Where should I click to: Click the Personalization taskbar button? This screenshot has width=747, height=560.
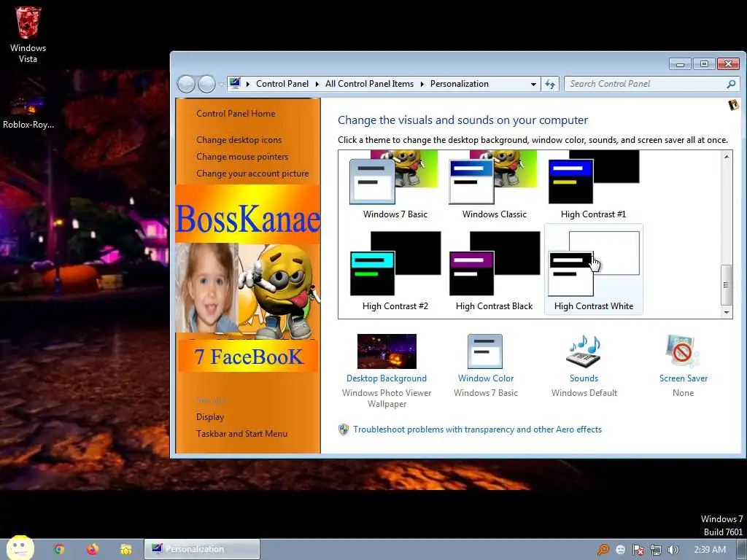(x=202, y=549)
